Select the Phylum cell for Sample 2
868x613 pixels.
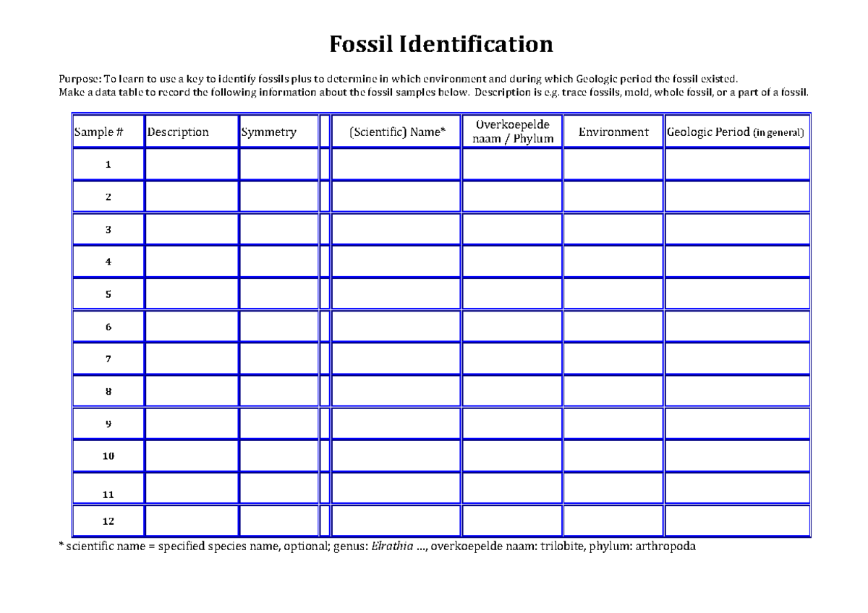click(511, 196)
